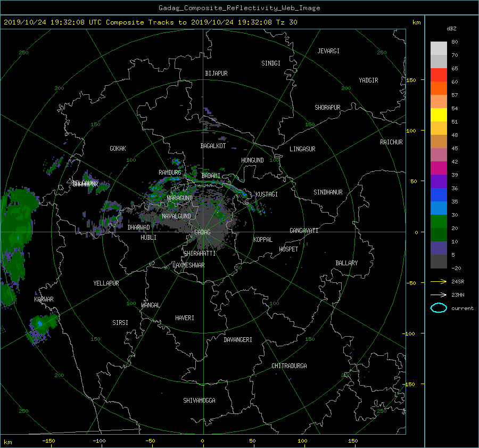Click the LINGASUR label
This screenshot has height=448, width=479.
click(x=302, y=149)
